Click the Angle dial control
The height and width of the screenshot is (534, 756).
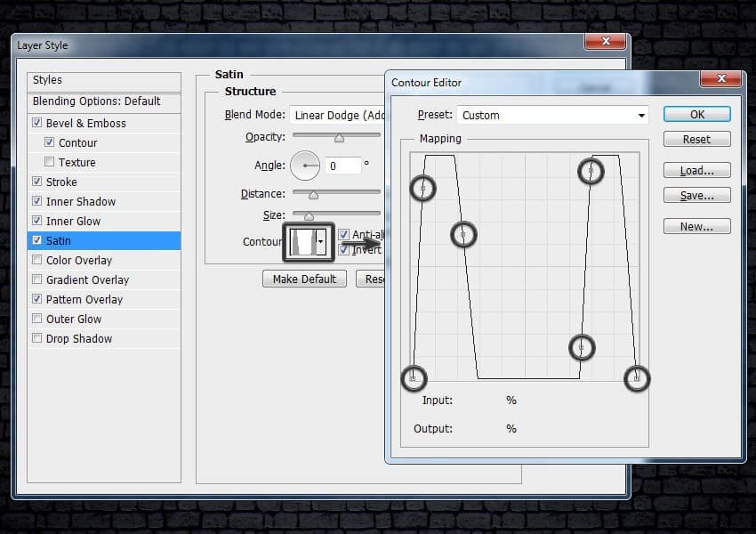coord(305,166)
